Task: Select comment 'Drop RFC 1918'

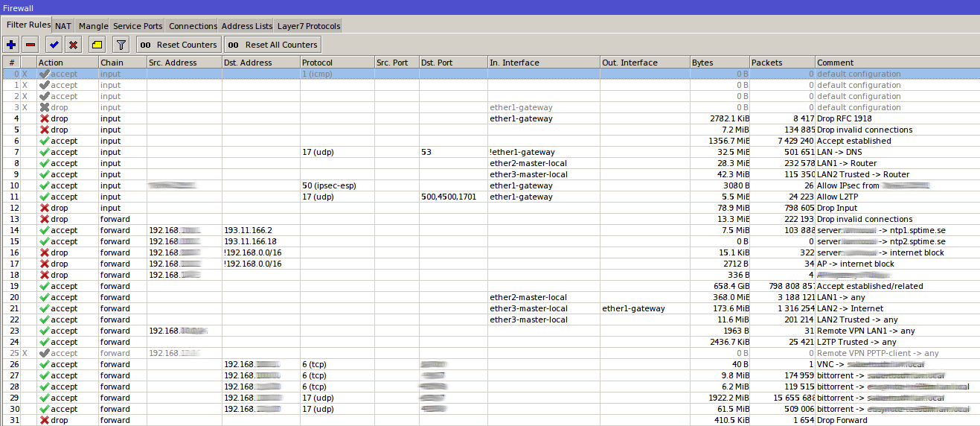Action: coord(844,118)
